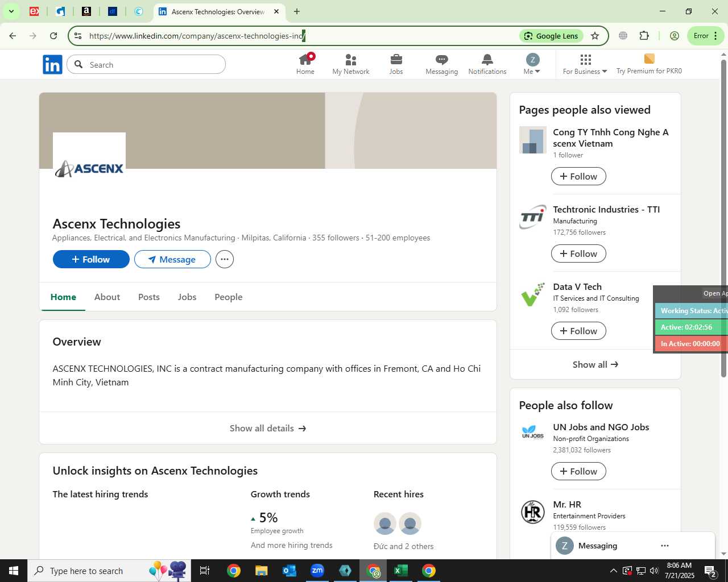Click the Mr. HR logo
Image resolution: width=728 pixels, height=582 pixels.
(533, 512)
